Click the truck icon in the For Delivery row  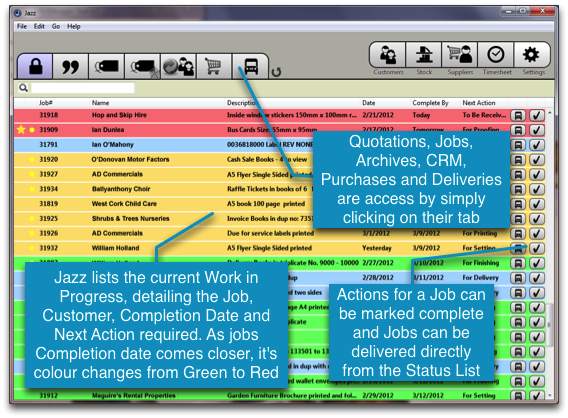pyautogui.click(x=518, y=278)
